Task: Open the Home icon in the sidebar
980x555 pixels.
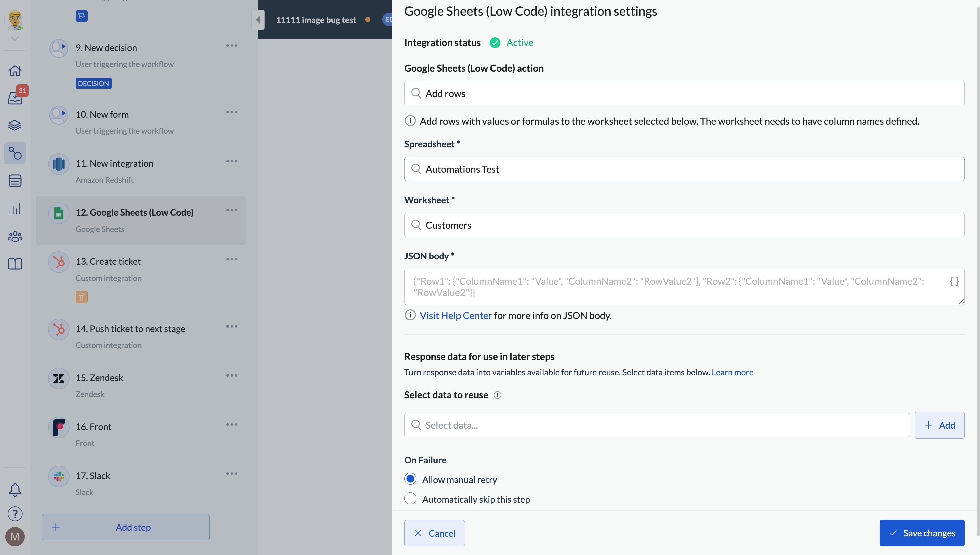Action: (15, 71)
